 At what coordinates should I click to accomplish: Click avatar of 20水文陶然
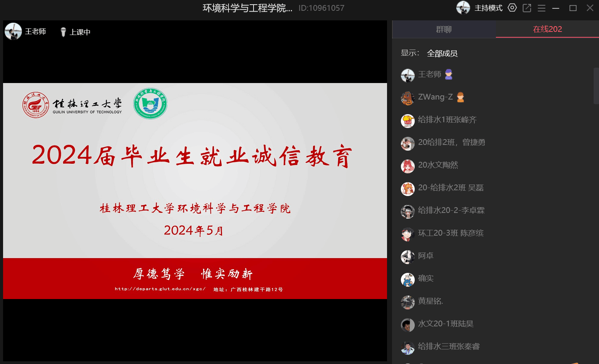click(407, 166)
